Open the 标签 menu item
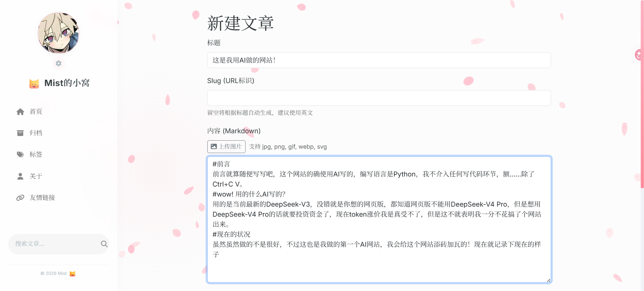644x291 pixels. (36, 154)
